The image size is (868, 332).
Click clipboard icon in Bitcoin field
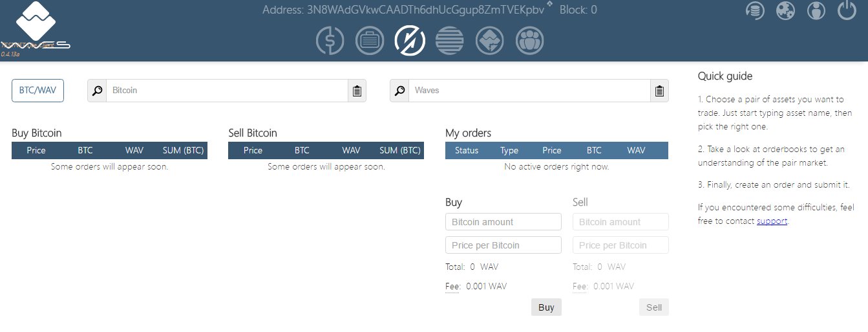[357, 91]
